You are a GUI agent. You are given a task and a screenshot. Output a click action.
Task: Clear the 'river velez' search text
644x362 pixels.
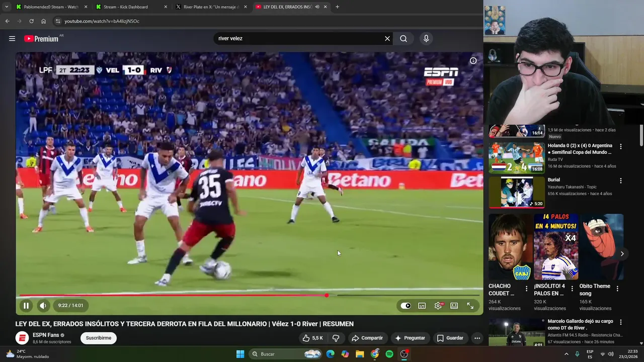(x=387, y=39)
